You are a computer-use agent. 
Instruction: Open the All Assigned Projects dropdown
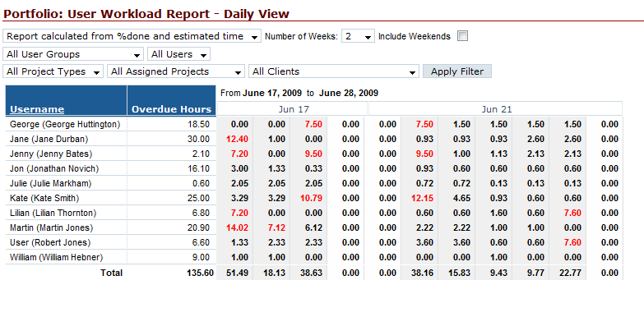(x=176, y=71)
